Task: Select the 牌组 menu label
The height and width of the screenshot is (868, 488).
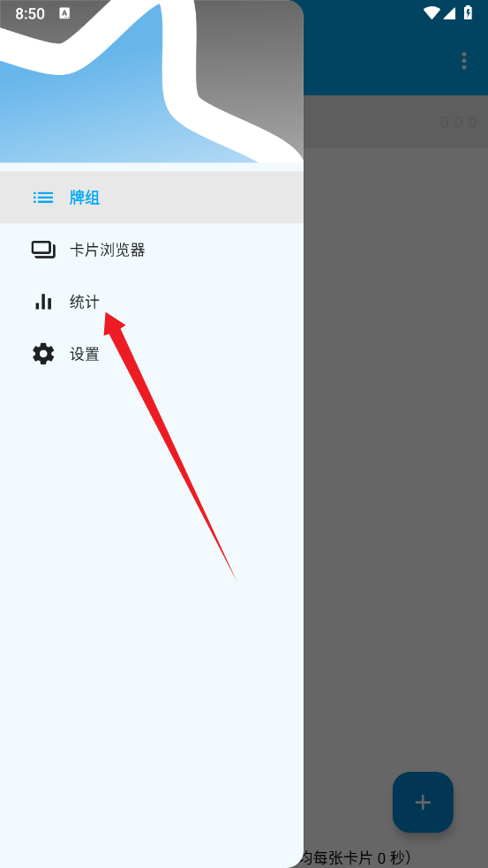Action: pos(85,198)
